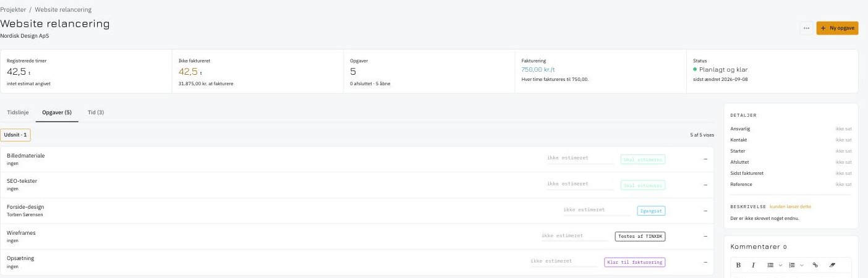Click the Udsnit · 1 filter button
The width and height of the screenshot is (868, 278).
coord(15,135)
